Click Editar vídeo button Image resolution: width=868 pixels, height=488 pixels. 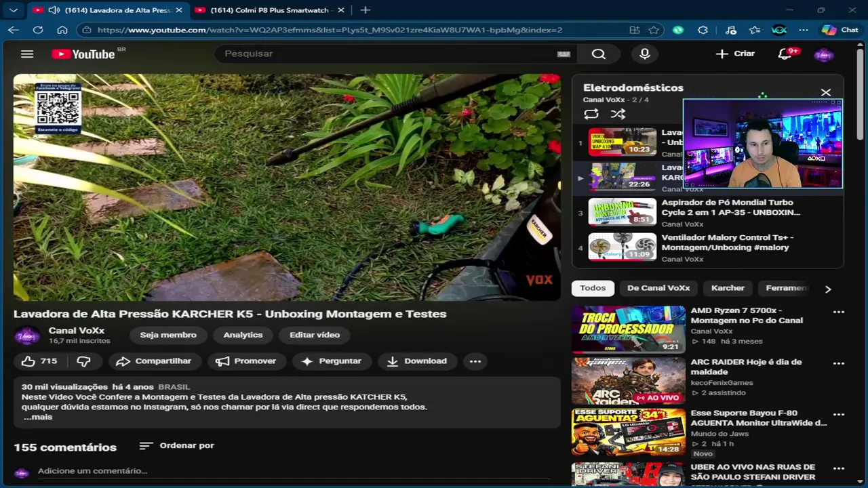point(315,335)
